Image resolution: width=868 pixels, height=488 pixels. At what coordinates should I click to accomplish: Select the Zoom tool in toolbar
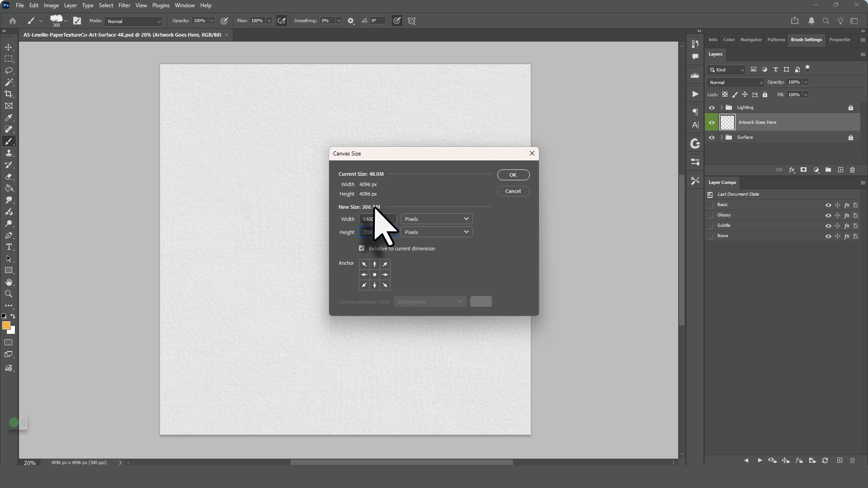pos(9,294)
